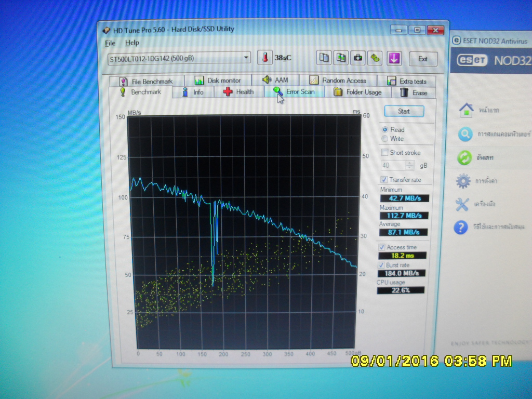Click the HD Tune Pro title bar icon

tap(107, 30)
